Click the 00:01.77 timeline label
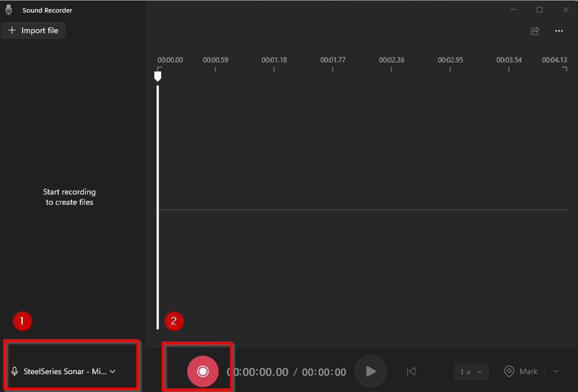Viewport: 578px width, 392px height. [x=332, y=60]
